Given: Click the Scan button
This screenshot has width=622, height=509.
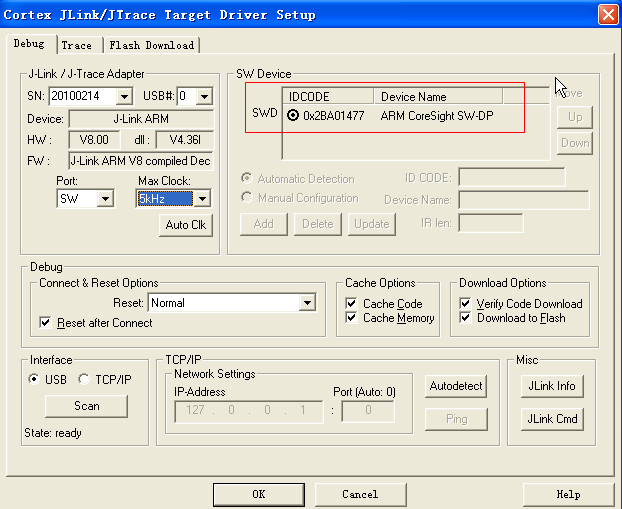Looking at the screenshot, I should coord(86,406).
